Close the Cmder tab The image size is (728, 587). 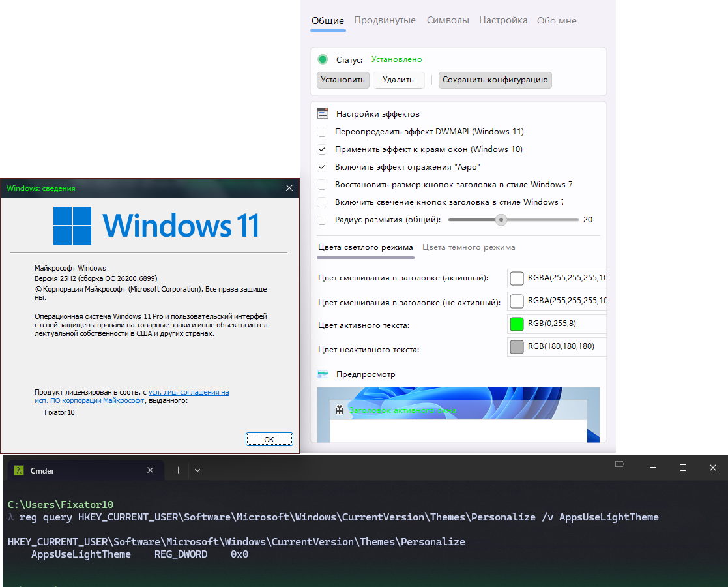click(x=150, y=470)
